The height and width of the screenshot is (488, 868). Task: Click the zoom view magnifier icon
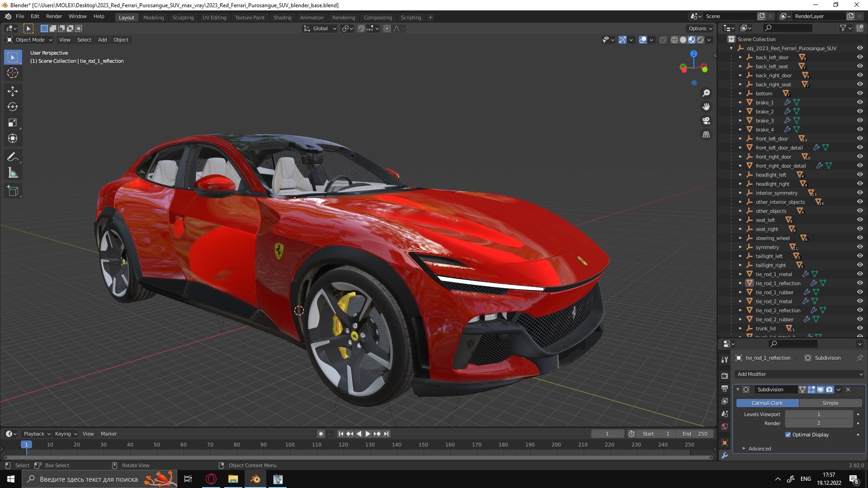(x=706, y=93)
